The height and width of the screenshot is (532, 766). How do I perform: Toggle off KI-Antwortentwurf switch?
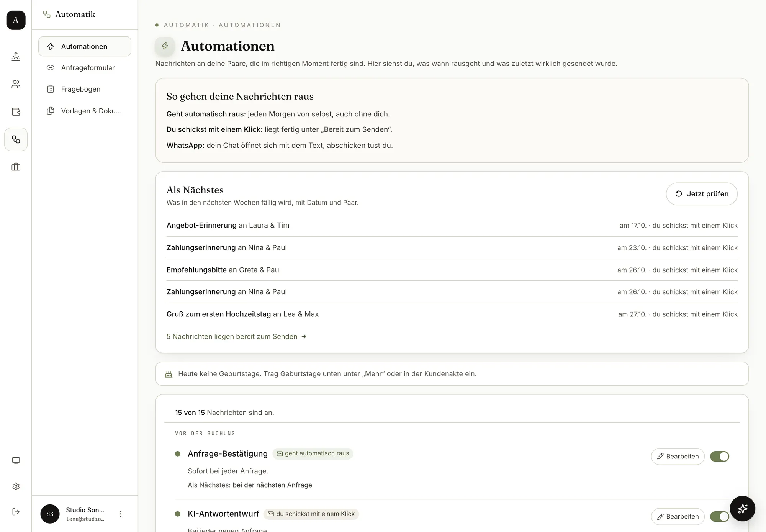pyautogui.click(x=720, y=517)
